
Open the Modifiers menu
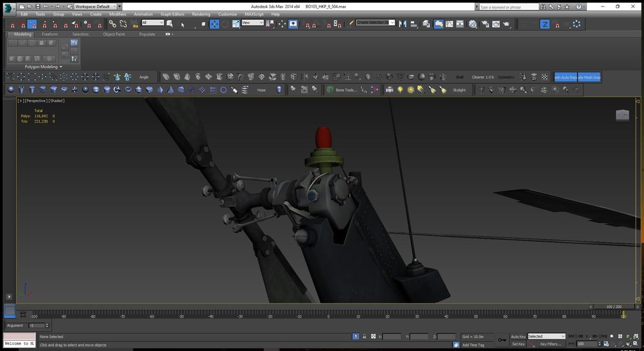click(117, 14)
